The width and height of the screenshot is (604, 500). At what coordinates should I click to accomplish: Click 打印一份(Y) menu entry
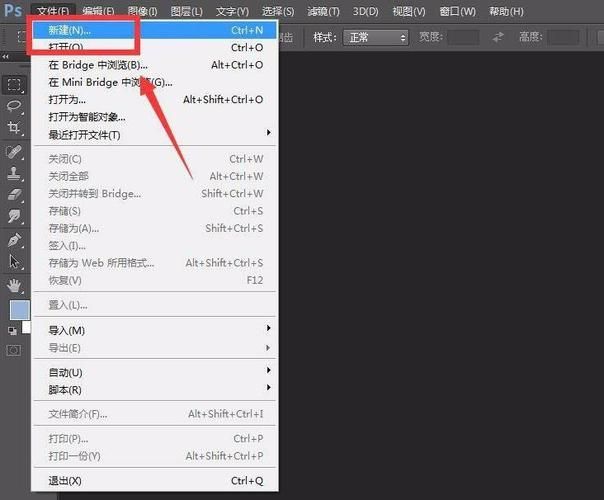155,456
